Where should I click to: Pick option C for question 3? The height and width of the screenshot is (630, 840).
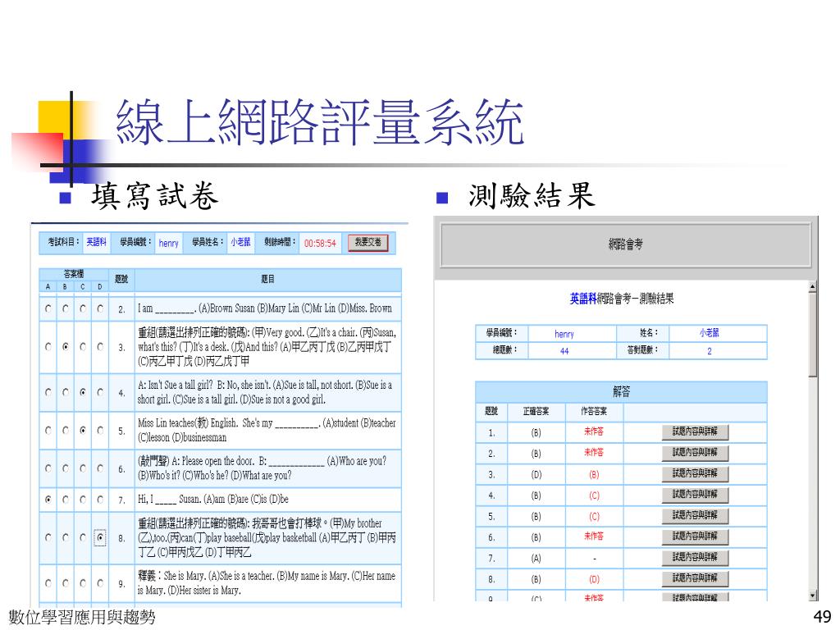pos(83,347)
